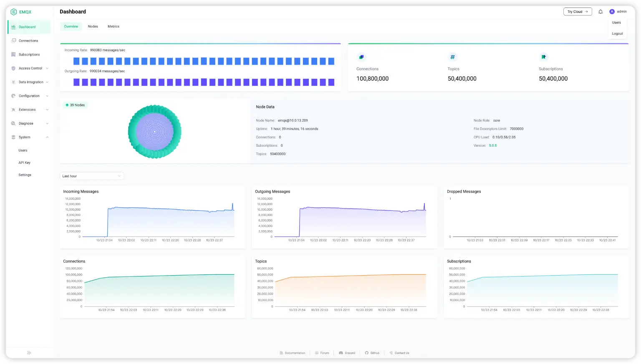Open version 5.0.8 link in Node Data
641x364 pixels.
(x=492, y=145)
